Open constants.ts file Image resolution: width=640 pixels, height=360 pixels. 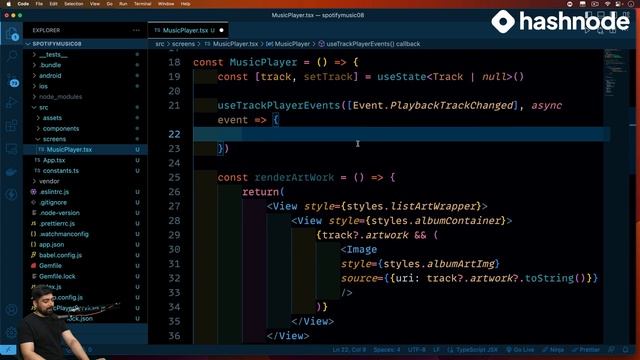(x=86, y=171)
